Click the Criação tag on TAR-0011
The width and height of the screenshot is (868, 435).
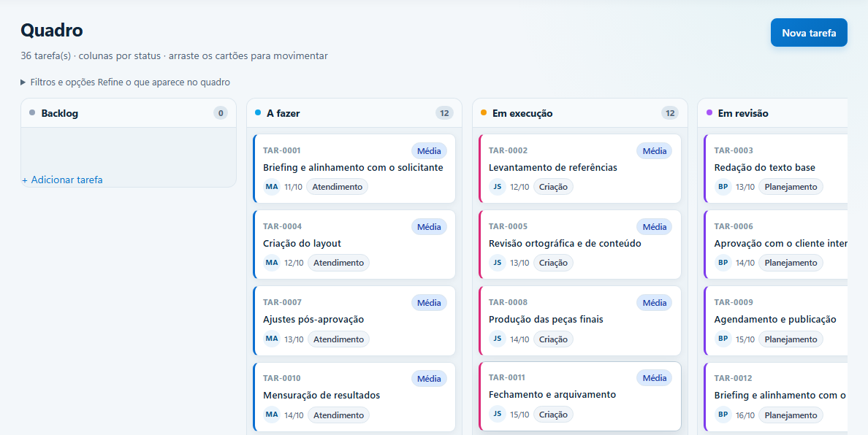pyautogui.click(x=554, y=414)
